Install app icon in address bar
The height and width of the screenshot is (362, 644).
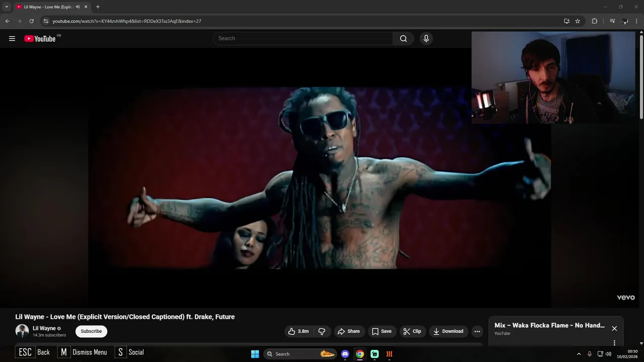tap(567, 21)
